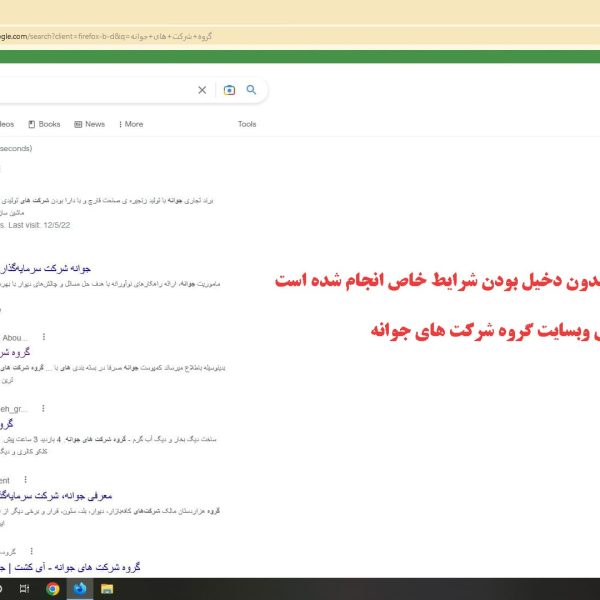
Task: Open Task View in the taskbar
Action: tap(25, 589)
